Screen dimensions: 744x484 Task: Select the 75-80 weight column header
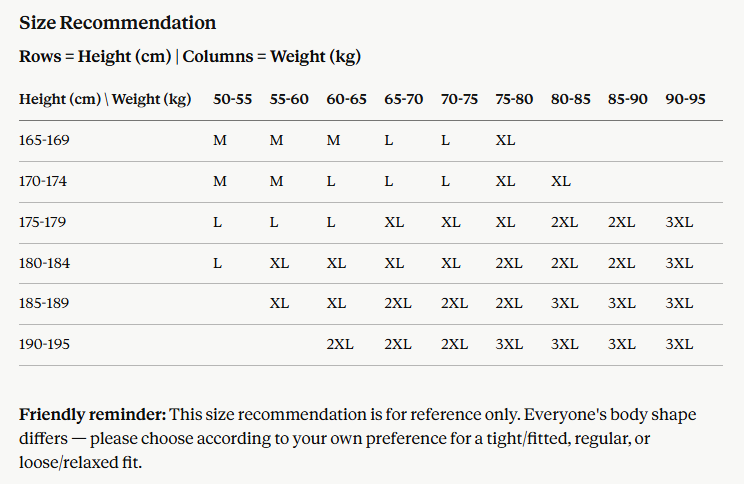(x=514, y=99)
